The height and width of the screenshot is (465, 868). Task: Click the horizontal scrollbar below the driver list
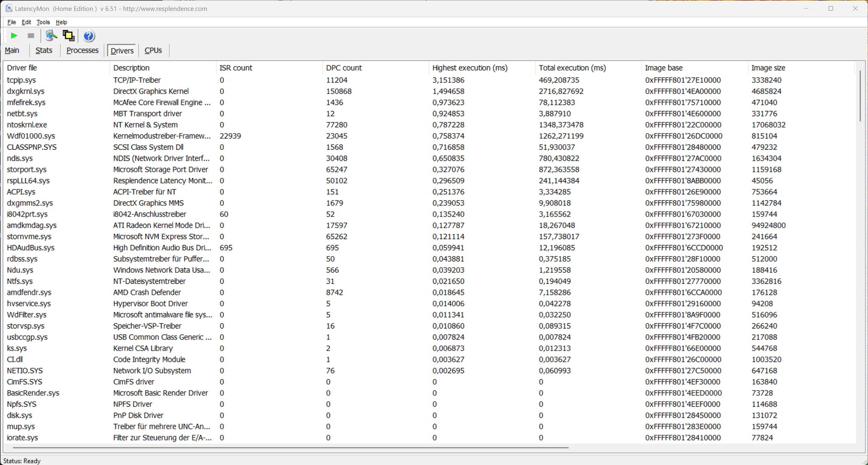point(289,447)
